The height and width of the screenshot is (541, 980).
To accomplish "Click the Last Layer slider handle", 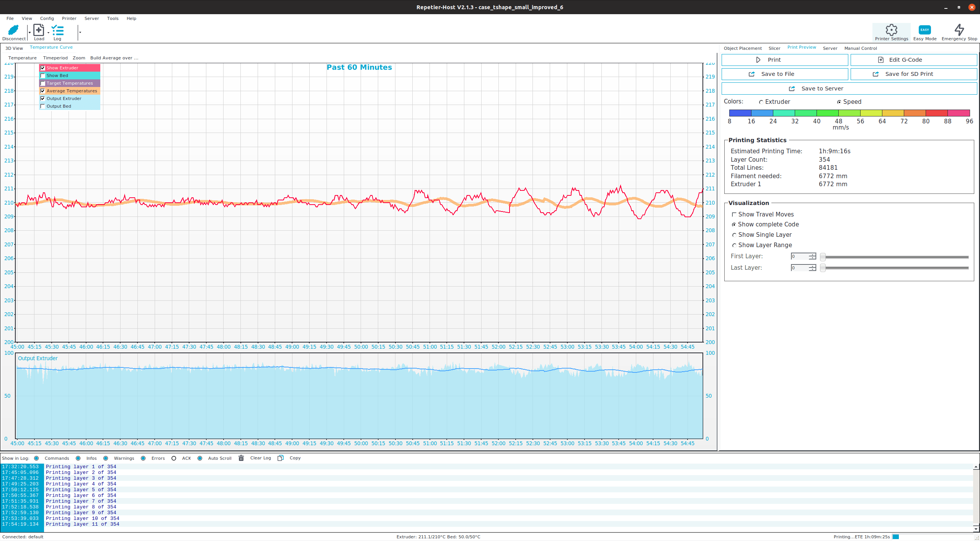I will (822, 268).
